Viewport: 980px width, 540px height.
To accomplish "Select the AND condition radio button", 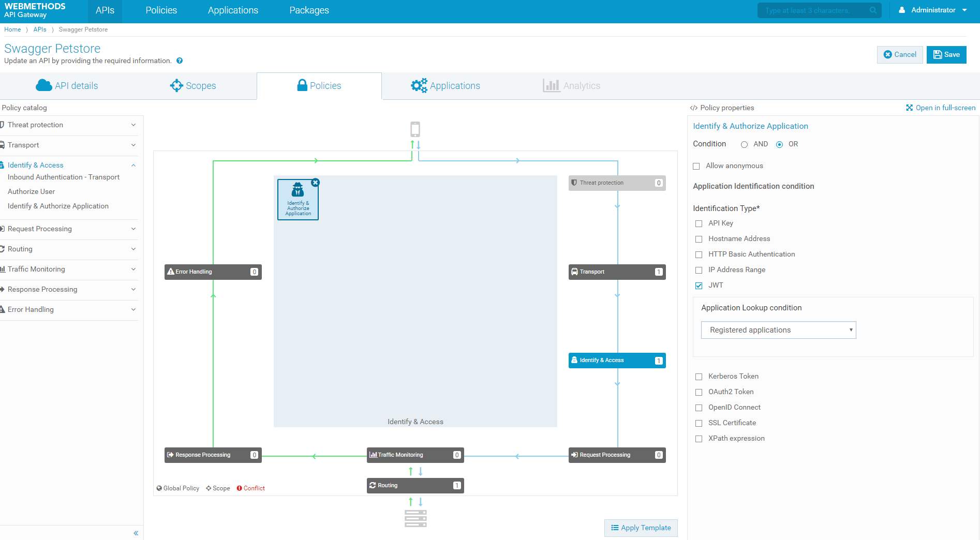I will point(744,145).
